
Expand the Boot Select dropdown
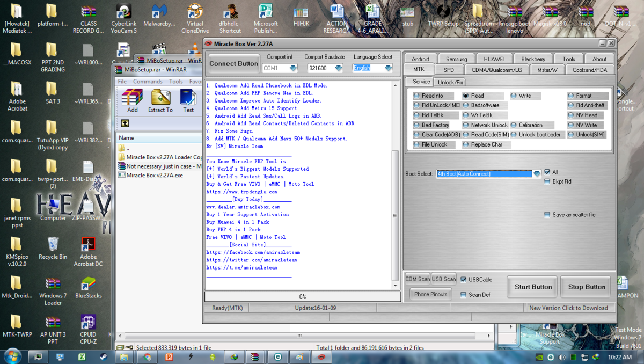(x=537, y=174)
